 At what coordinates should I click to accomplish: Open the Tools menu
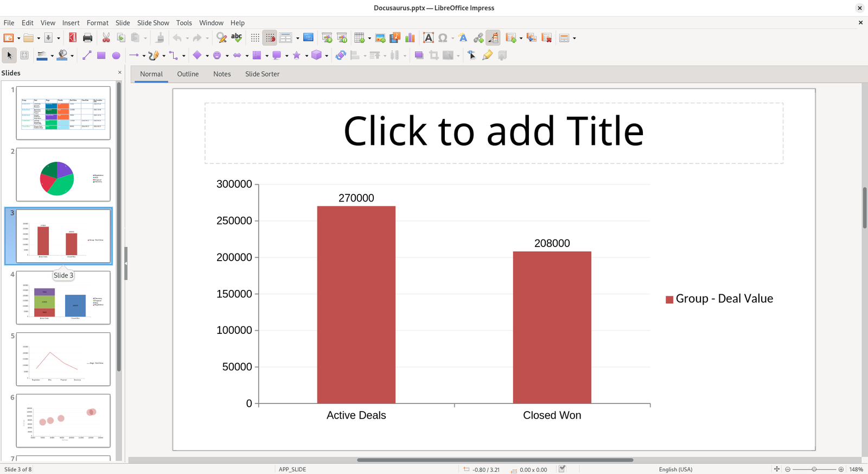pyautogui.click(x=184, y=23)
